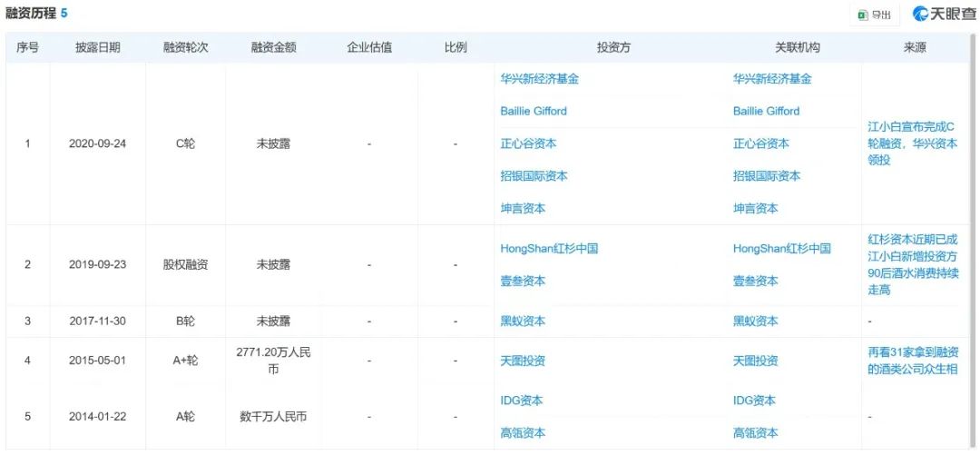Click the 企业估值 column header
Viewport: 980px width, 455px height.
tap(369, 47)
